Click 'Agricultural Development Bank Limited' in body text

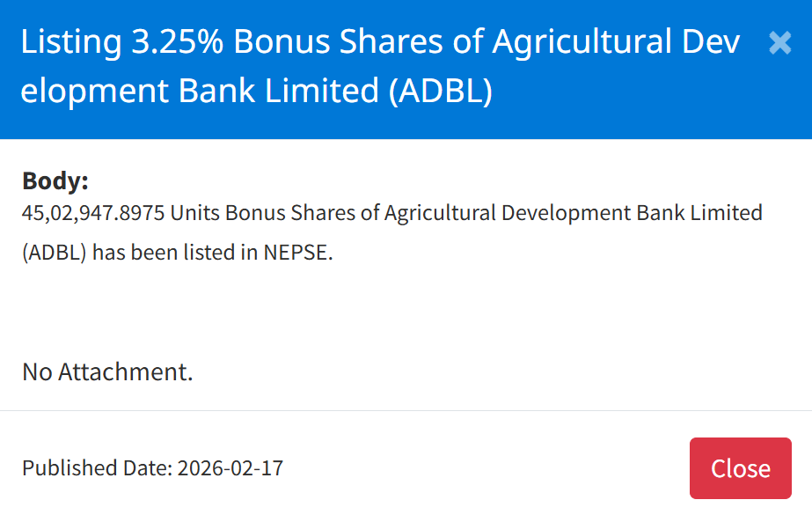tap(574, 213)
